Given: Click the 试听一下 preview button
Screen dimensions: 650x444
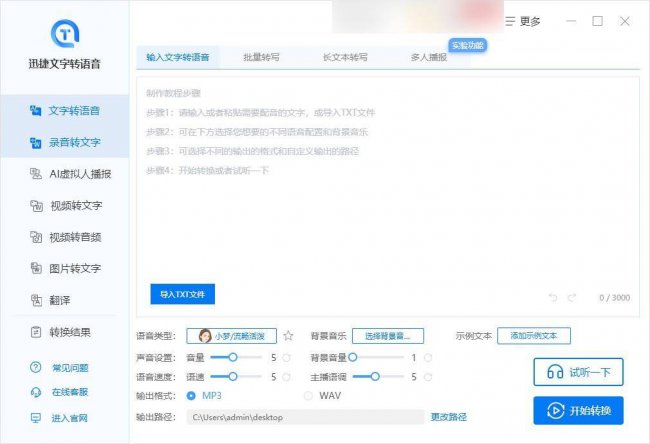Looking at the screenshot, I should click(578, 372).
